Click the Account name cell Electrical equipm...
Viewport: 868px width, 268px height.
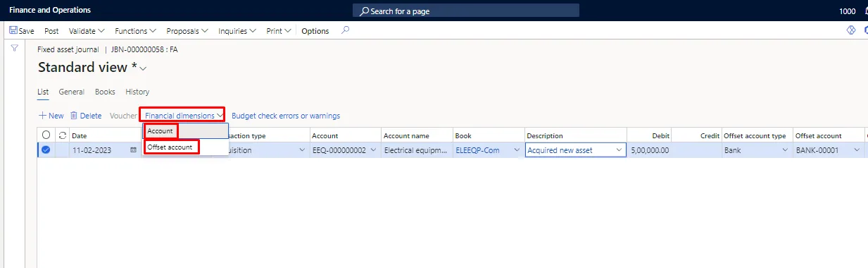[417, 150]
